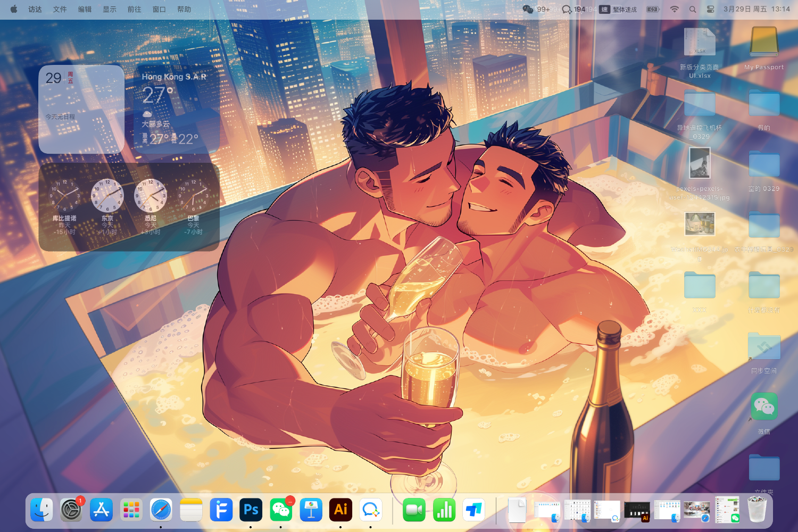Click the chat bubble 194 menu bar icon
The height and width of the screenshot is (532, 798).
pos(573,10)
